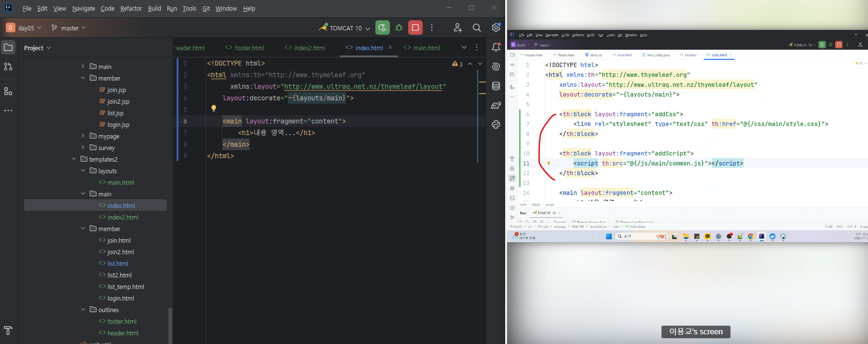868x344 pixels.
Task: Click the Run tool window tab in shared screen
Action: pos(523,213)
